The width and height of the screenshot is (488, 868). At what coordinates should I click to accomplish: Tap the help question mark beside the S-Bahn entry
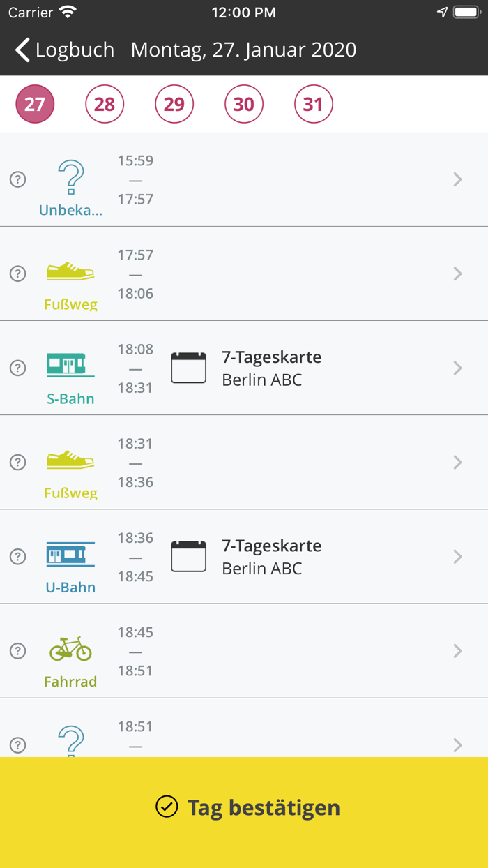click(x=17, y=368)
